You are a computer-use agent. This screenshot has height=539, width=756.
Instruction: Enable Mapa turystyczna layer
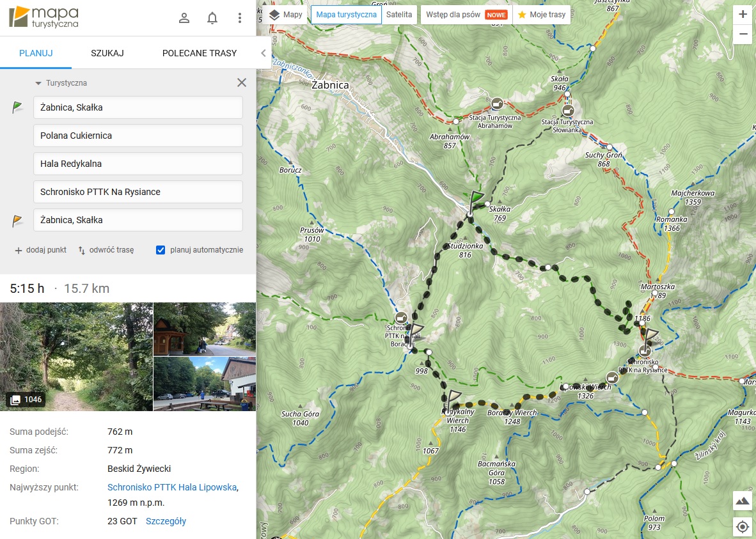tap(346, 15)
